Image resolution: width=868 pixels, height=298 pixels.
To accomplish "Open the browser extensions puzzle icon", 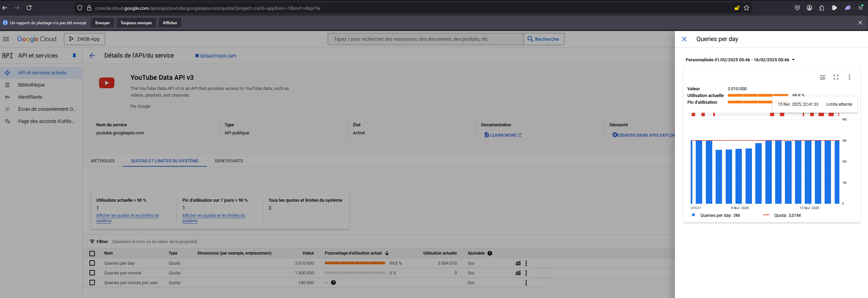I will click(x=822, y=8).
